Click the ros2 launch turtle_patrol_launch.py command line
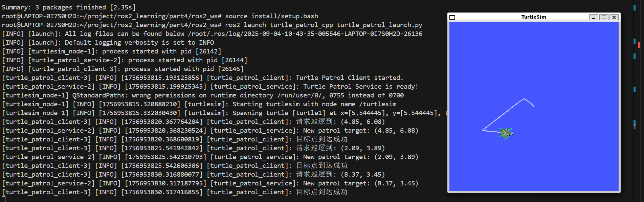Image resolution: width=644 pixels, height=202 pixels. click(x=324, y=25)
